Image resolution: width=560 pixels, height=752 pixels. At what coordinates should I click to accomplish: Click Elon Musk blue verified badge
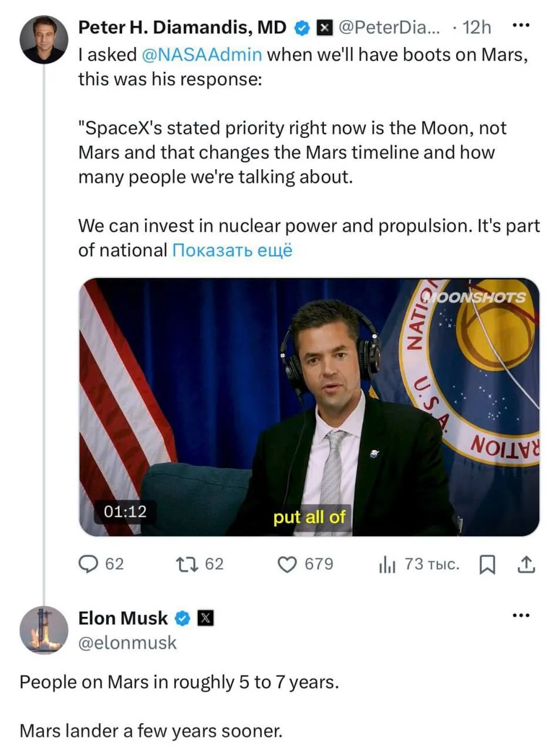[x=183, y=618]
